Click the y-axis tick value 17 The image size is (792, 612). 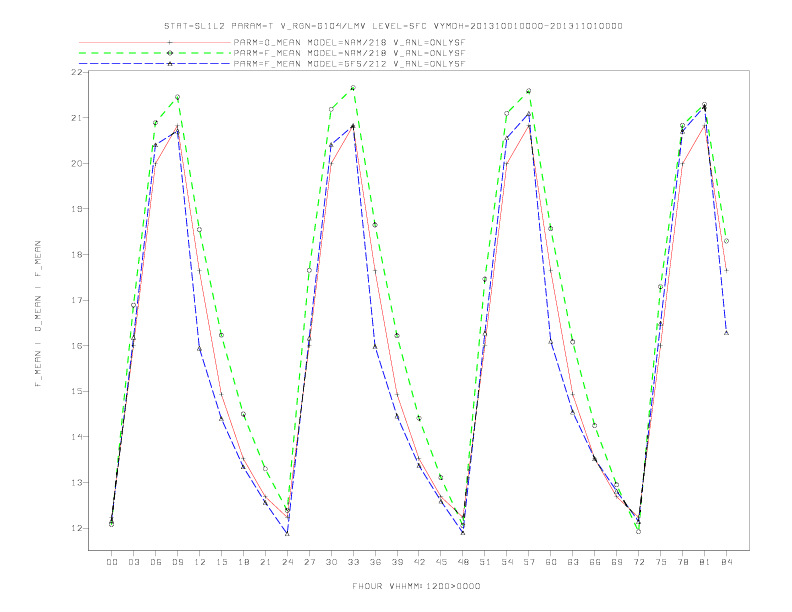click(x=76, y=300)
